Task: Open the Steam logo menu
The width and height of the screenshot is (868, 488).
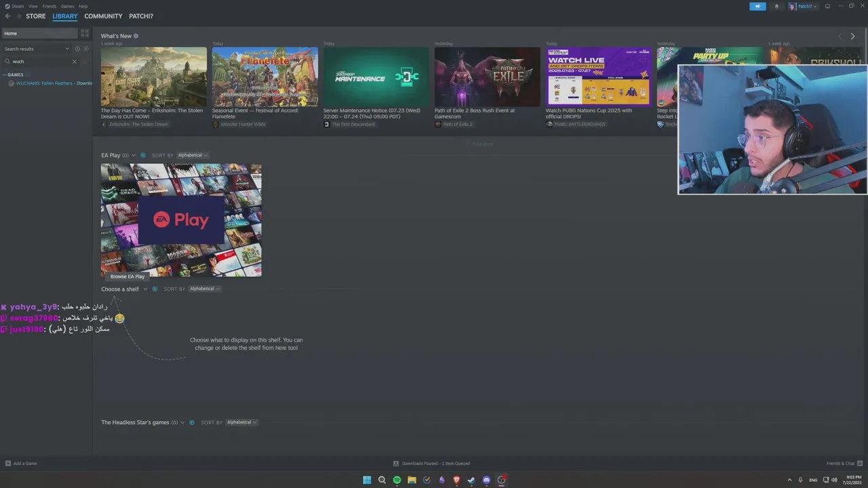Action: point(7,6)
